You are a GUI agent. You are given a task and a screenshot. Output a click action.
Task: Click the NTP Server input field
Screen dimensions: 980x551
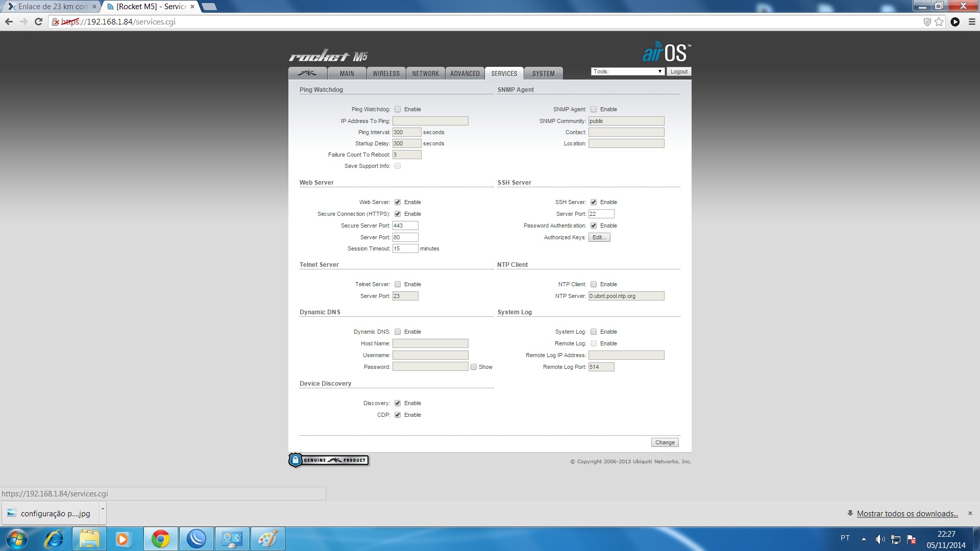pyautogui.click(x=626, y=296)
